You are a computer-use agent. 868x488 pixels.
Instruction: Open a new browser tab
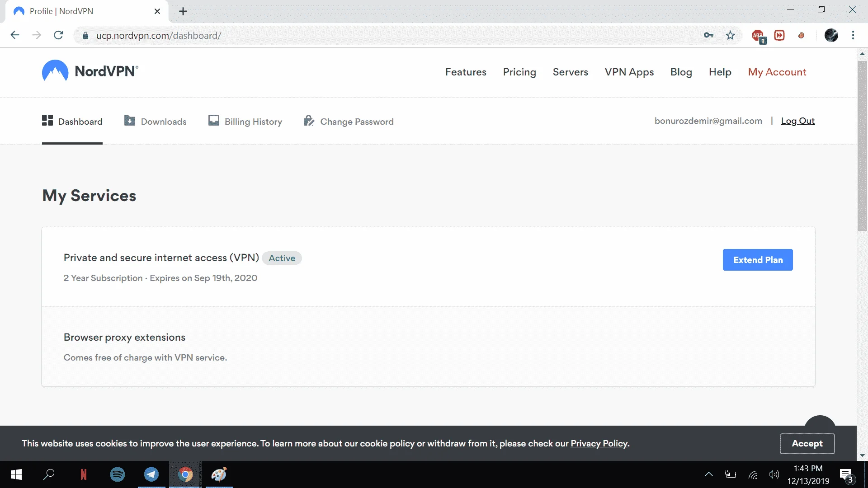[183, 11]
